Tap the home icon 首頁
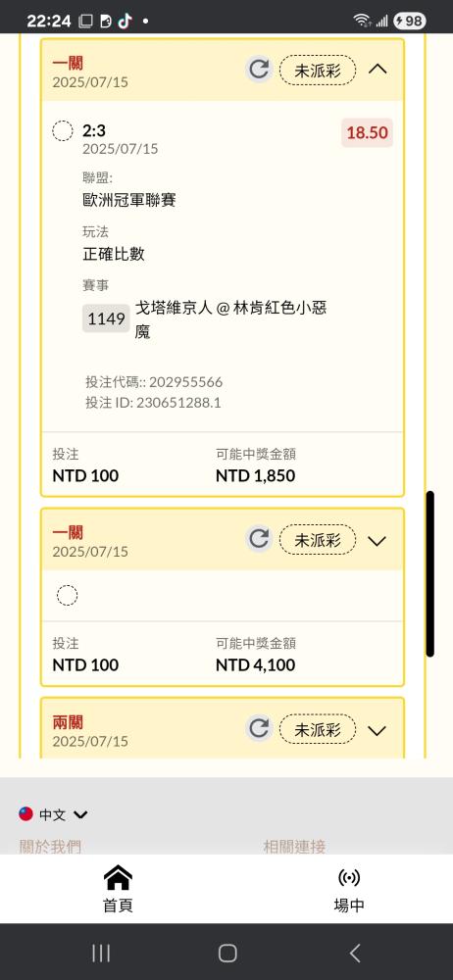The height and width of the screenshot is (980, 453). (118, 878)
